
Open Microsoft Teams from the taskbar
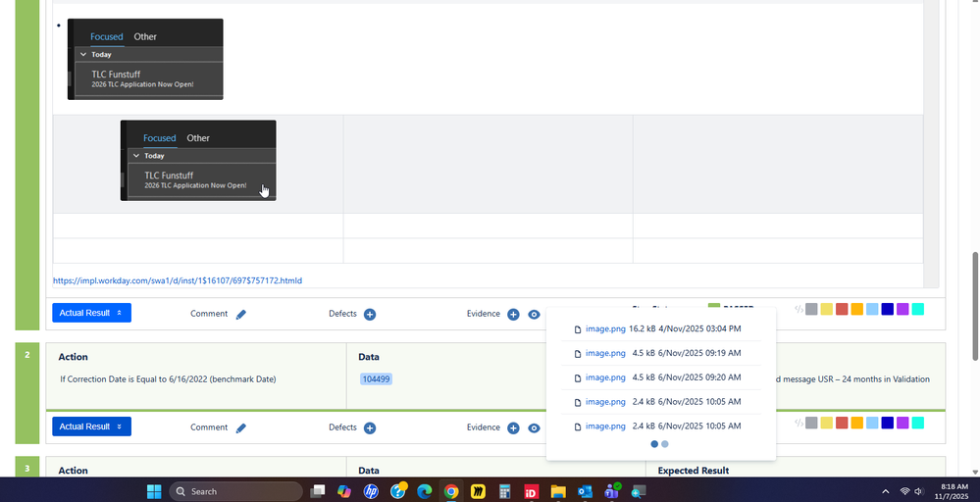click(612, 491)
